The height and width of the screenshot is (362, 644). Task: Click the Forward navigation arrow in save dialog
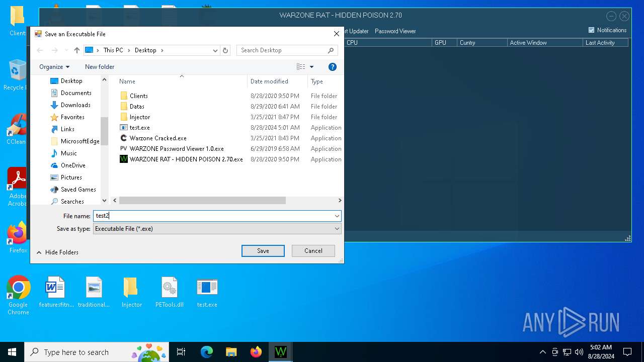(x=55, y=50)
